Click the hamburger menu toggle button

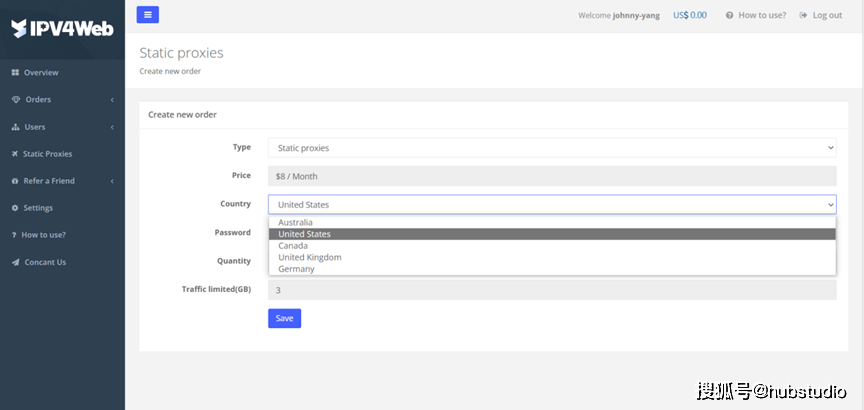pyautogui.click(x=147, y=15)
